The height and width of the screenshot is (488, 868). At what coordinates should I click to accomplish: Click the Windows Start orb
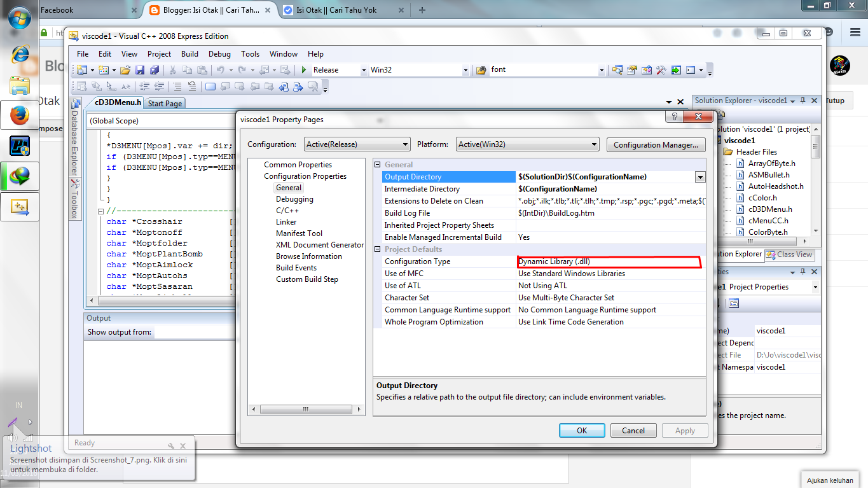tap(20, 17)
